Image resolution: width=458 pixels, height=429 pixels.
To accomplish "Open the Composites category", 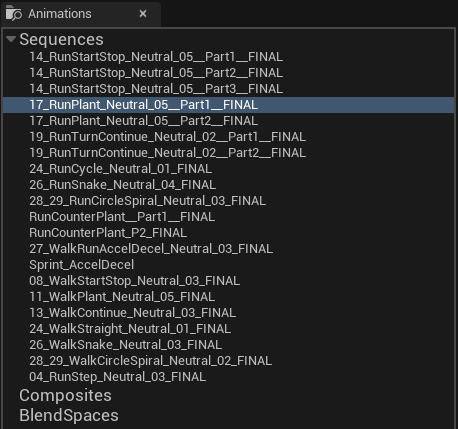I will click(65, 395).
